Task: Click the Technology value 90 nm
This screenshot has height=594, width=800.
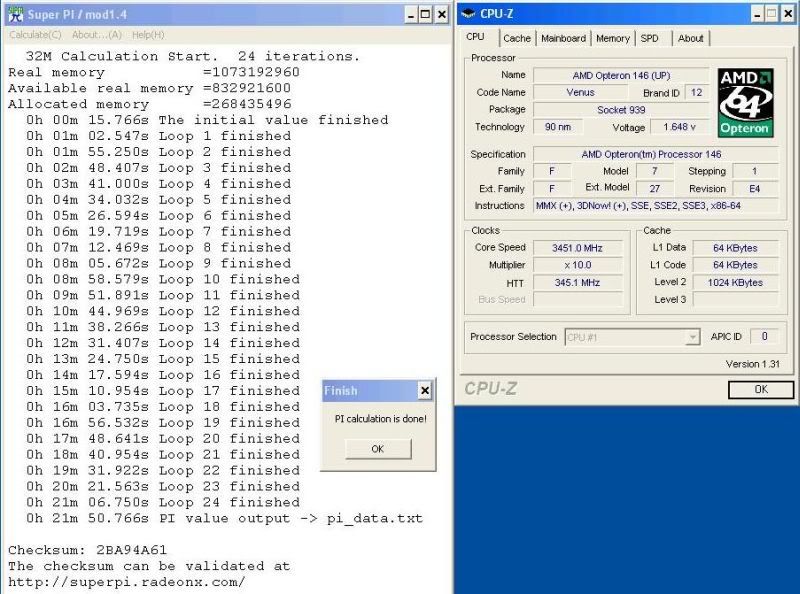Action: (558, 127)
